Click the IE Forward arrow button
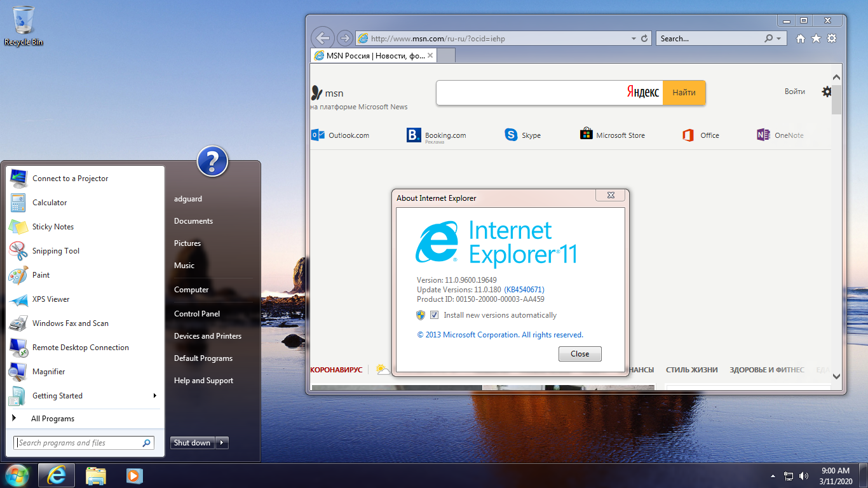The width and height of the screenshot is (868, 488). [344, 38]
